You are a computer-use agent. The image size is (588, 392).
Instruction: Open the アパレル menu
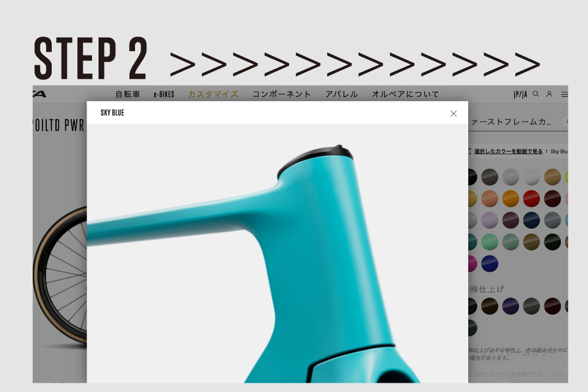[341, 94]
